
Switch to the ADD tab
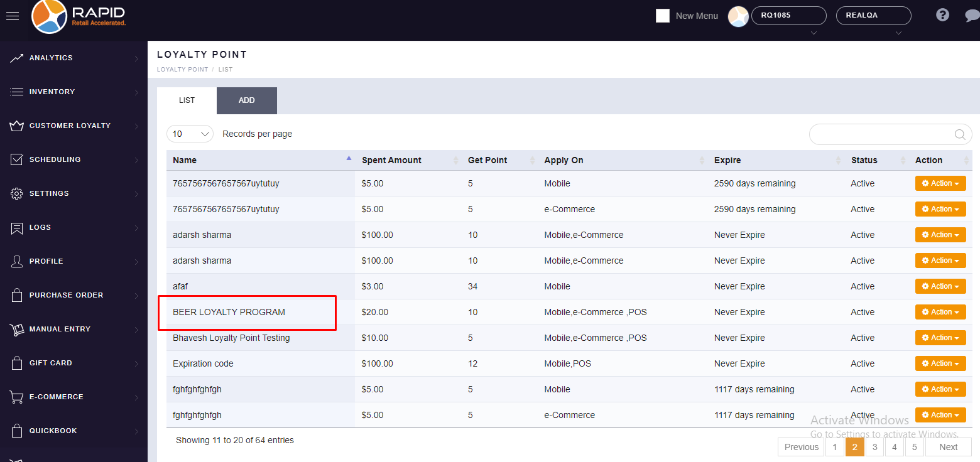(x=246, y=100)
